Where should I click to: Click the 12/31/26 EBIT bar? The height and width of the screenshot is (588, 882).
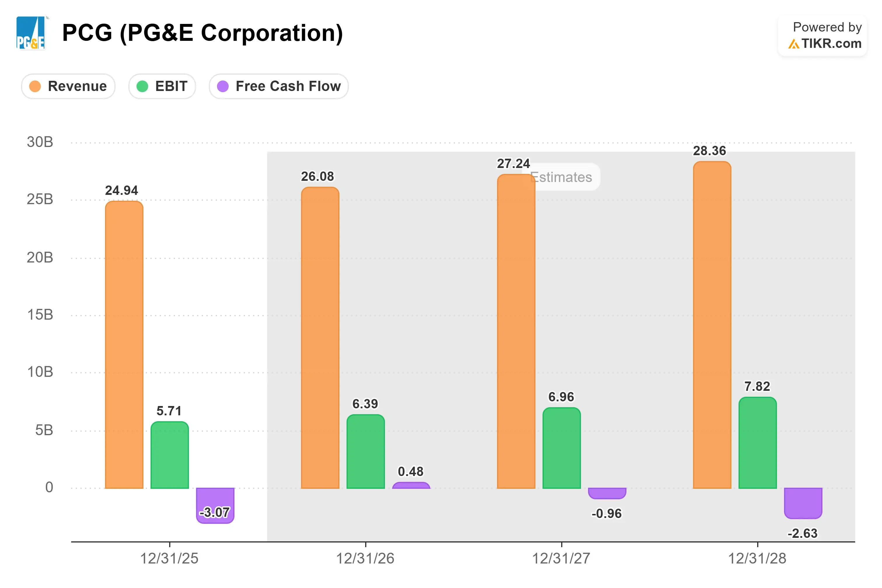[366, 452]
